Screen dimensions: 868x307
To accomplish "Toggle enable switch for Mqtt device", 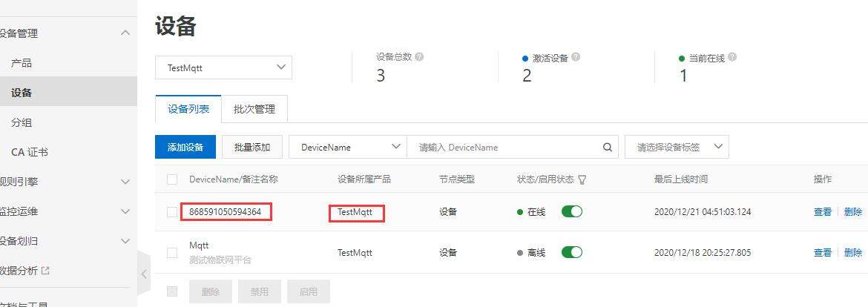I will tap(571, 252).
